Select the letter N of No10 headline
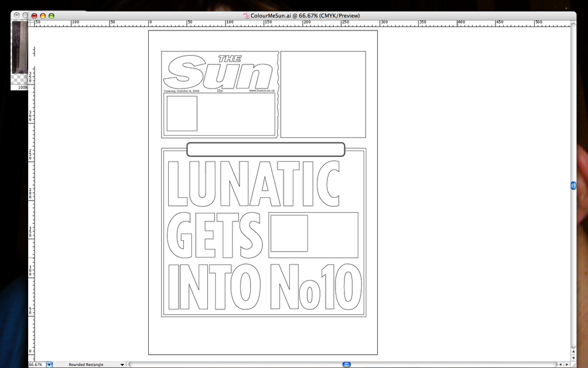Screen dimensions: 588x368 (285, 287)
